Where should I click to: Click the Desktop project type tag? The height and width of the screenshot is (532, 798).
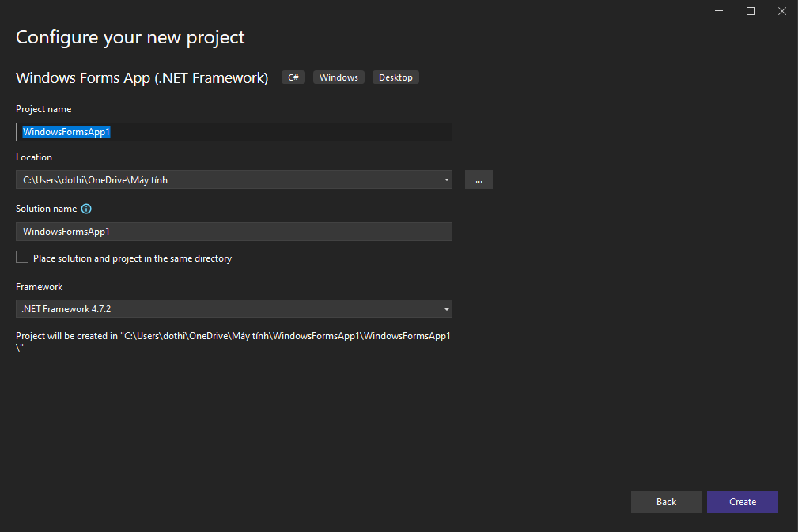[395, 77]
